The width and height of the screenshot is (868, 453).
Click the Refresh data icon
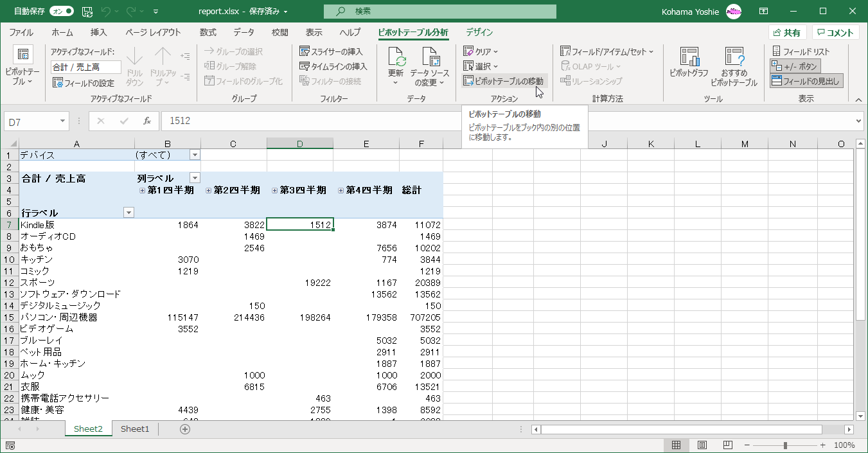pyautogui.click(x=396, y=58)
